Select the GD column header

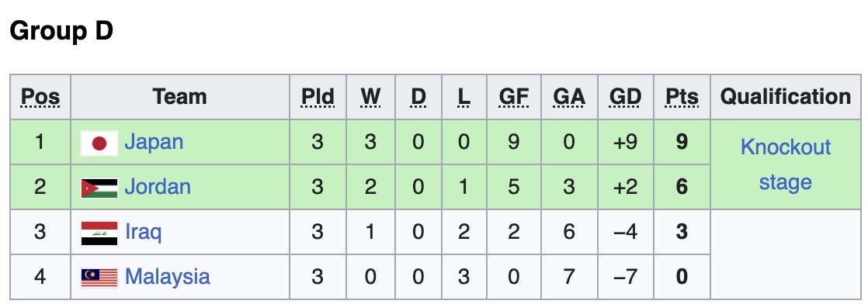[626, 97]
